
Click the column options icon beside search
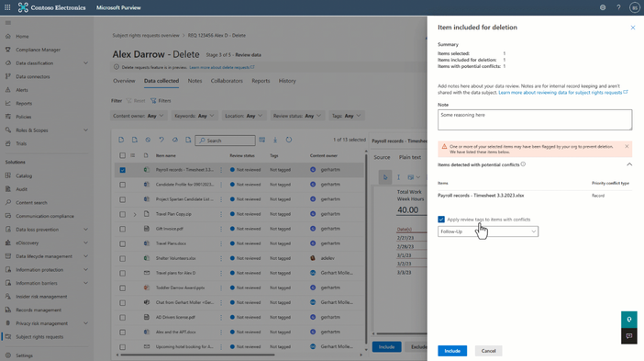262,141
